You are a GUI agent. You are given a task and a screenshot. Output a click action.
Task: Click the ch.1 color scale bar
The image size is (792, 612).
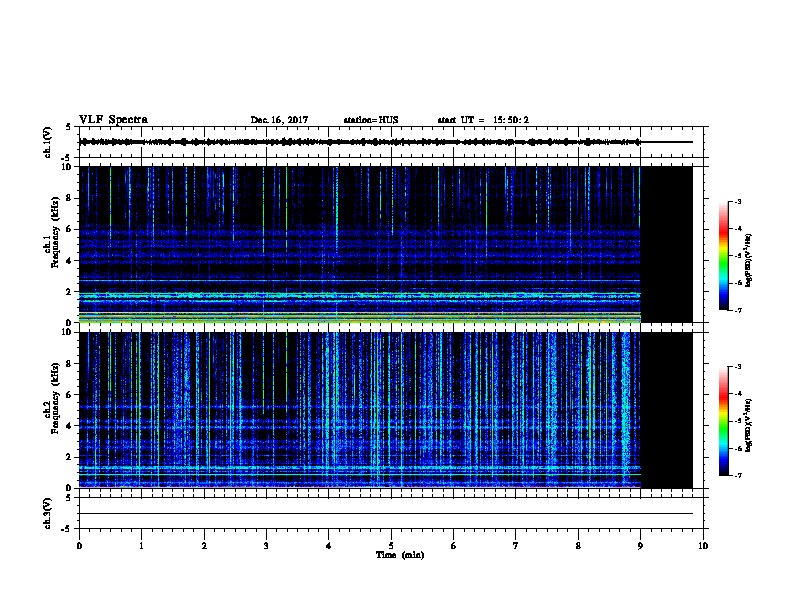pyautogui.click(x=724, y=256)
